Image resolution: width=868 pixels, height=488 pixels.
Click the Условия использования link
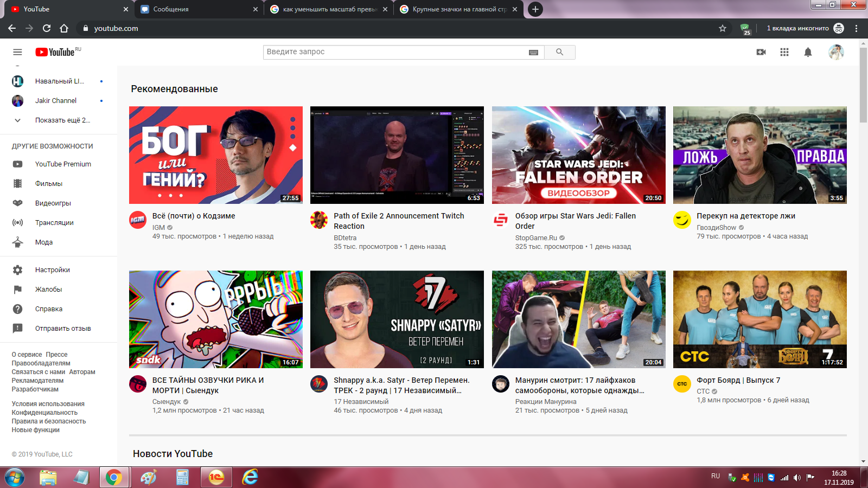pos(48,404)
